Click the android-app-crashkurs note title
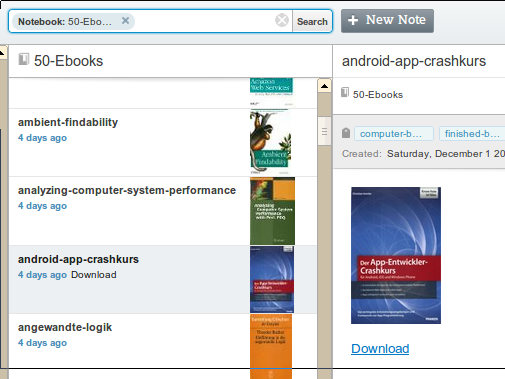Viewport: 505px width, 379px height. pyautogui.click(x=414, y=61)
